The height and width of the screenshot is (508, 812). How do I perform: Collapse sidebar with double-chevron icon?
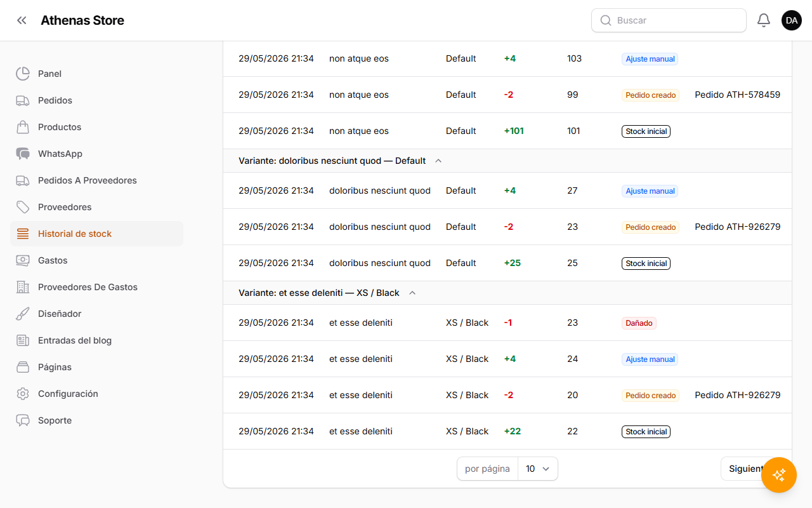(x=22, y=20)
